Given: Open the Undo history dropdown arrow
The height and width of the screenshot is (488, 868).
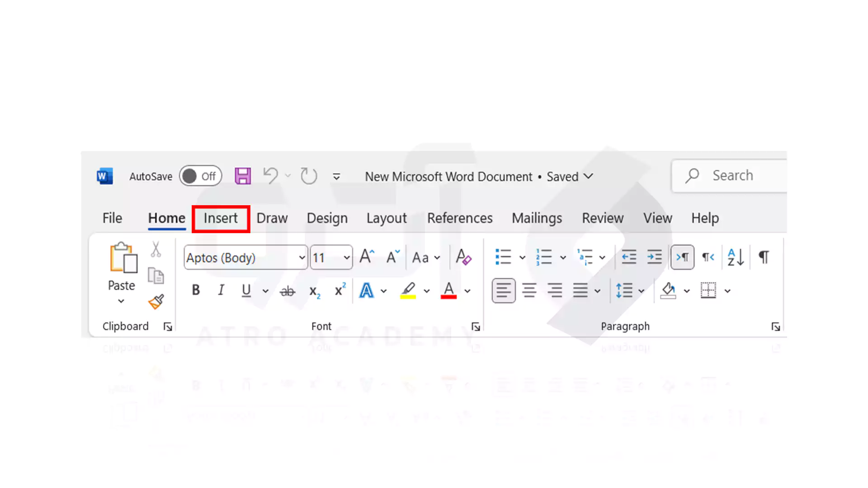Looking at the screenshot, I should [x=288, y=176].
